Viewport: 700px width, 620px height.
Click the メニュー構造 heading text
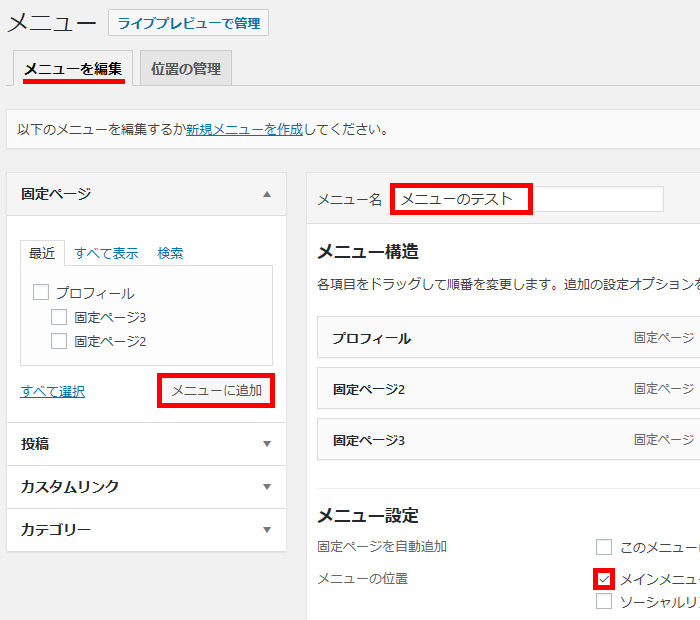(x=368, y=251)
